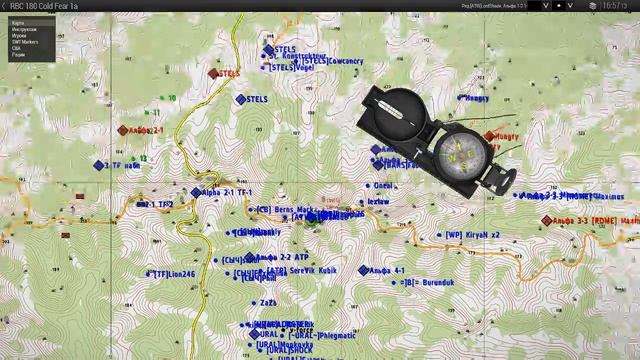Open the Карта menu entry
Screen dimensions: 640x360
click(x=31, y=23)
